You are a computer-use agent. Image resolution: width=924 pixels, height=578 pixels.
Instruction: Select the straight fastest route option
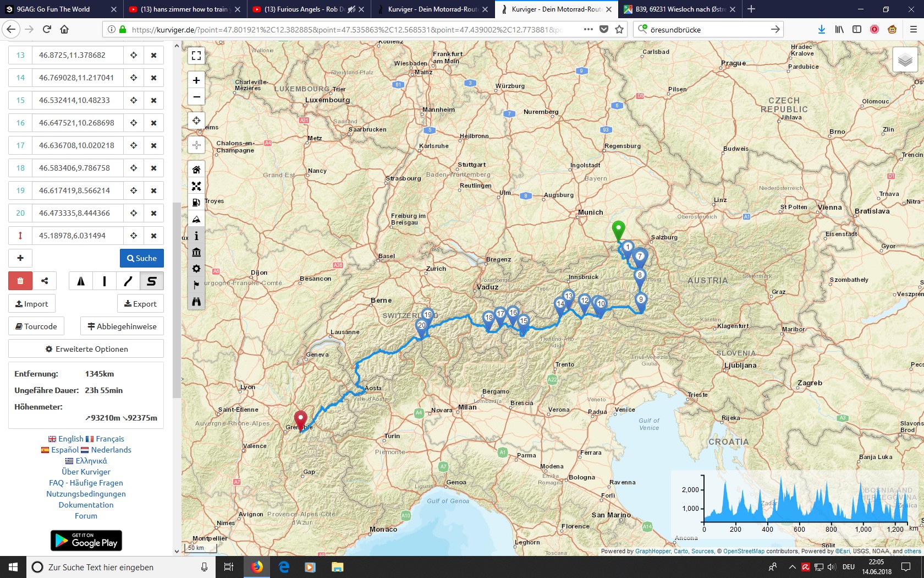(x=105, y=281)
